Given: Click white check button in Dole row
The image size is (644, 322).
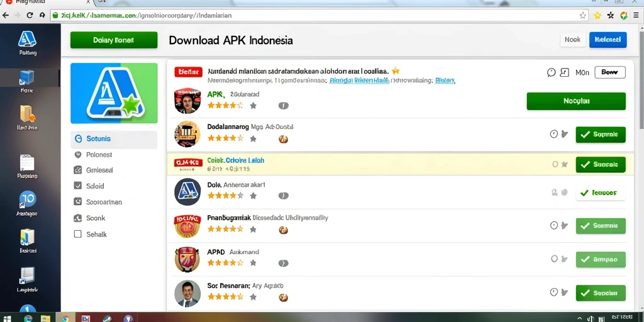Looking at the screenshot, I should (x=601, y=192).
